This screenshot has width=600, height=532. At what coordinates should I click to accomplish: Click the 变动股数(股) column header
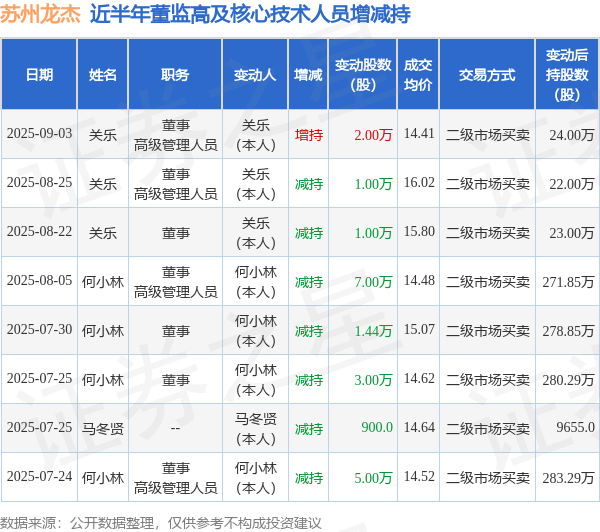pyautogui.click(x=363, y=74)
